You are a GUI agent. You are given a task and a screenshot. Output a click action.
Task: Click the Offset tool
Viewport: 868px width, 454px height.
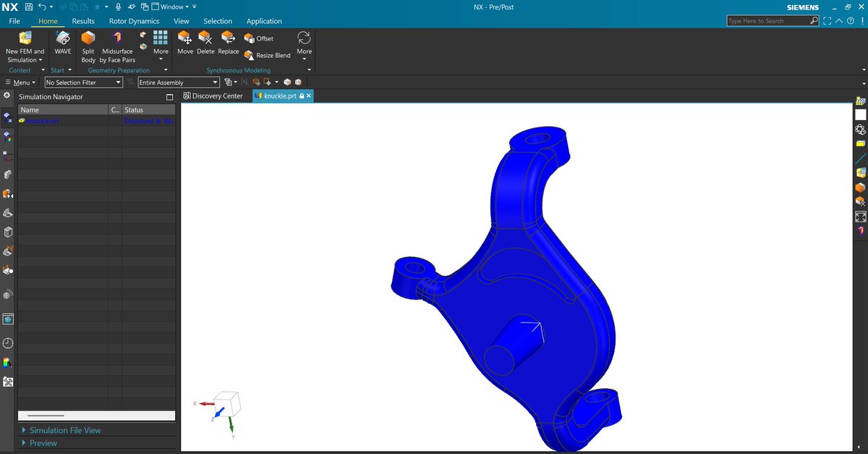click(x=259, y=38)
